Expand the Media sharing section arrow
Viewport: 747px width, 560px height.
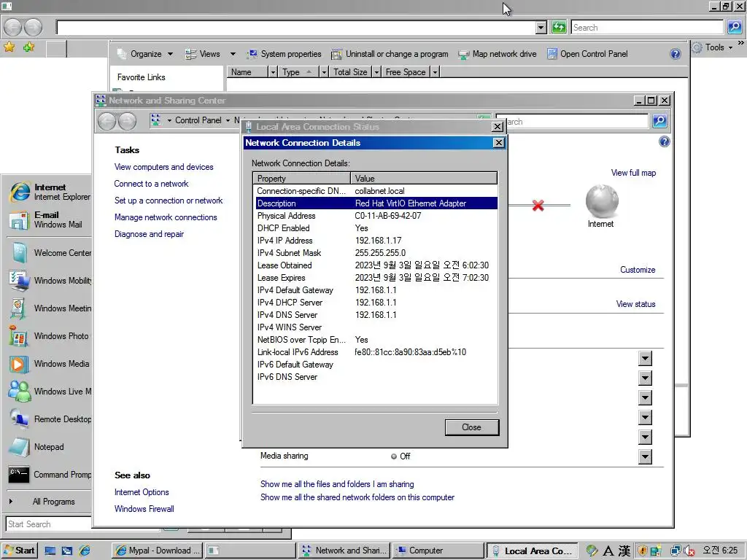(x=645, y=456)
